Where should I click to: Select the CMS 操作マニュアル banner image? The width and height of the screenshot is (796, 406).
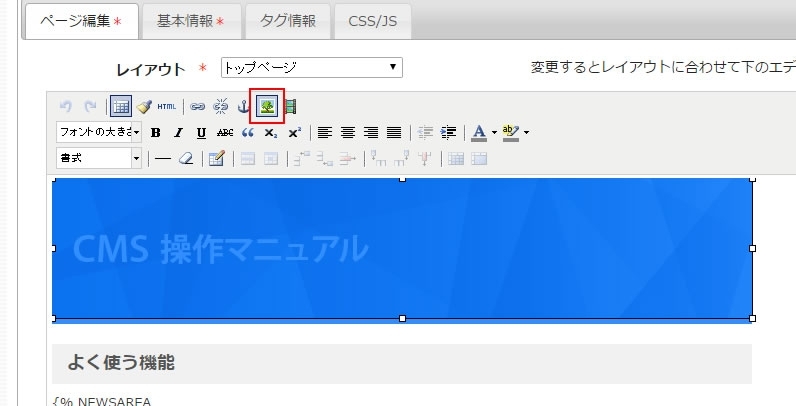tap(402, 249)
